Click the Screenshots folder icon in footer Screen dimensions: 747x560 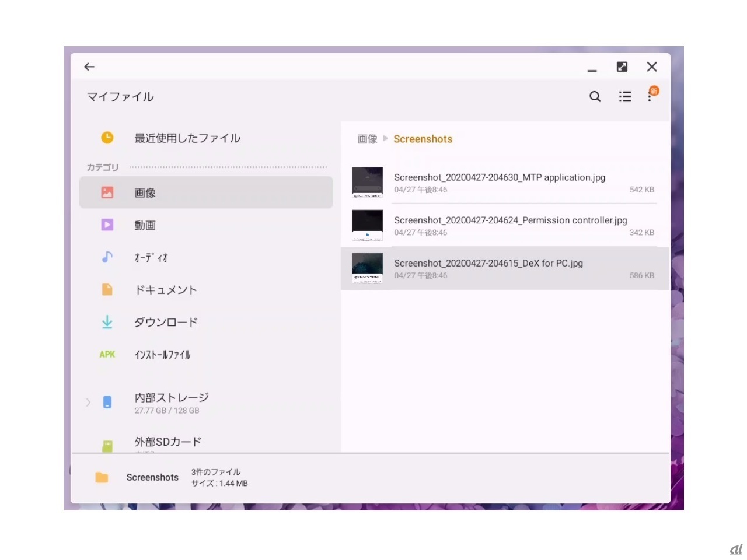click(102, 477)
